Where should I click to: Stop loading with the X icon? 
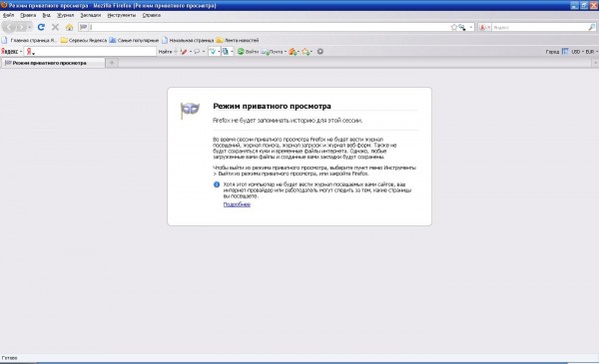pyautogui.click(x=55, y=27)
